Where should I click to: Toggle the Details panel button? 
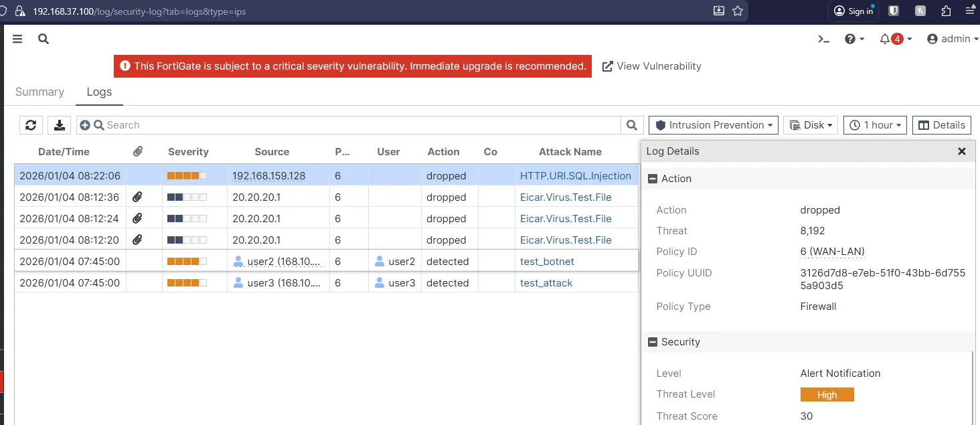(941, 124)
